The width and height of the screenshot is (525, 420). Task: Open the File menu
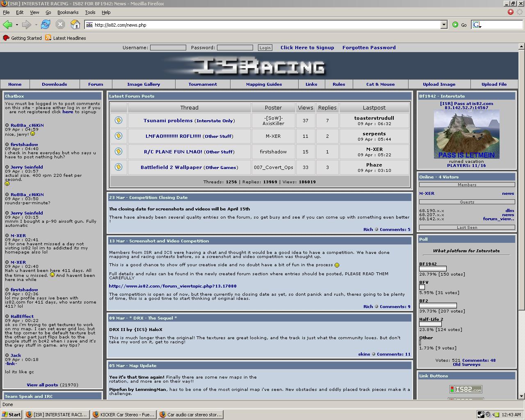tap(6, 12)
